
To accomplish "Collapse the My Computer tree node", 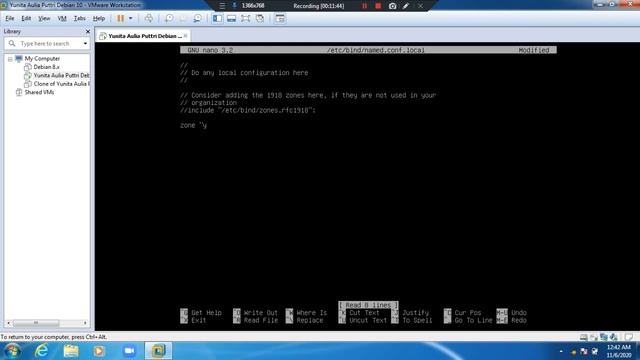I will (x=10, y=59).
